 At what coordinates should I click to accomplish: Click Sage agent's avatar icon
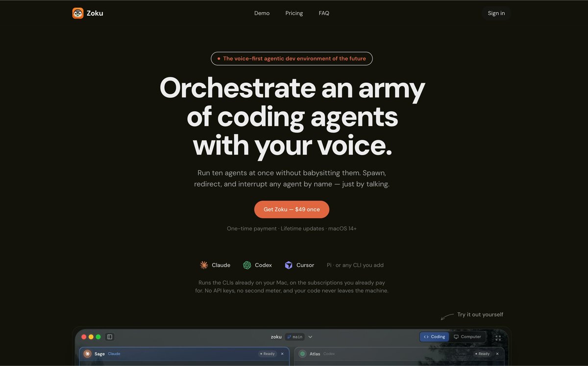[x=87, y=354]
